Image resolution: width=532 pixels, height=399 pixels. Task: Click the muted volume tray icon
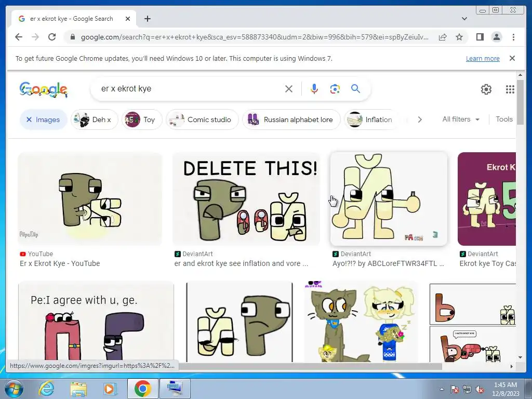pos(480,389)
